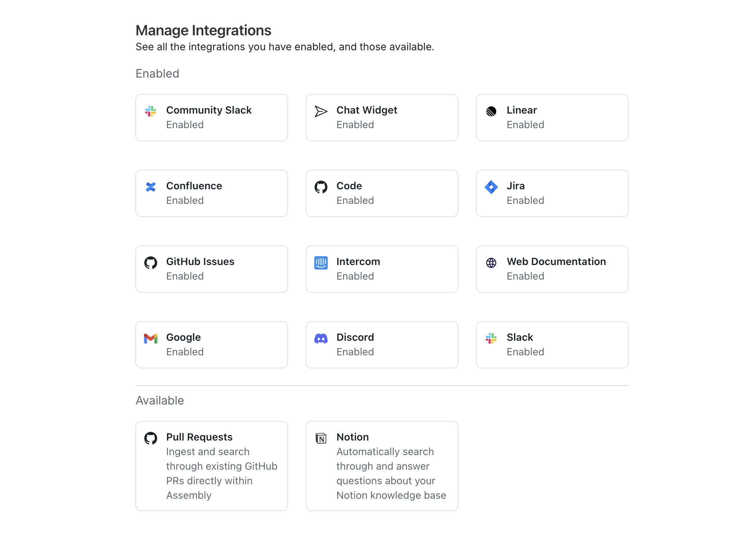Click the Intercom logo icon
The image size is (756, 541).
[321, 263]
